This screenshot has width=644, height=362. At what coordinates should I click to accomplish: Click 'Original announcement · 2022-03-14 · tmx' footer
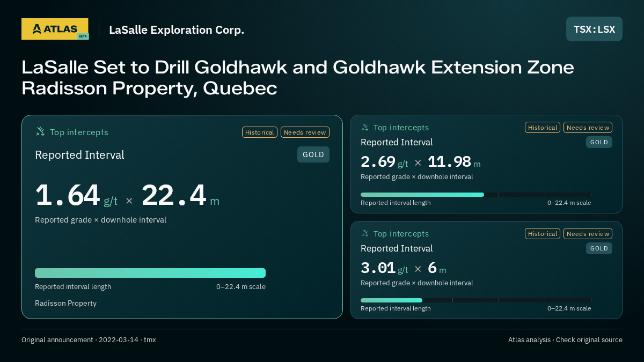point(89,340)
